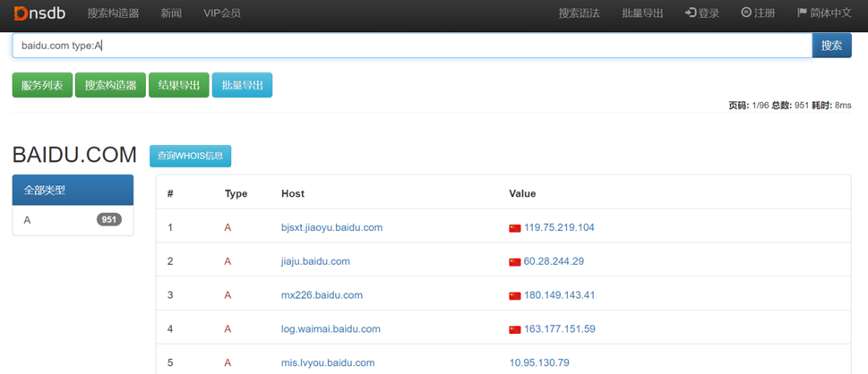Open 搜索构造器 in the top navbar

pyautogui.click(x=113, y=13)
